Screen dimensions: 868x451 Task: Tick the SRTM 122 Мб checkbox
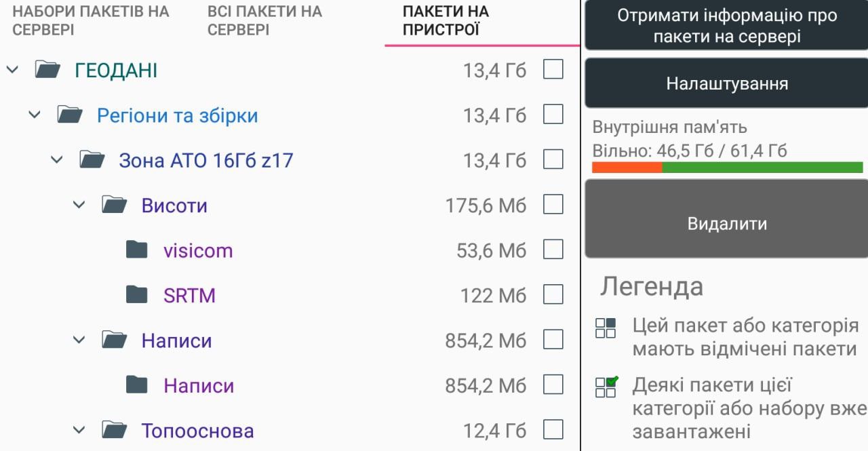pos(553,294)
